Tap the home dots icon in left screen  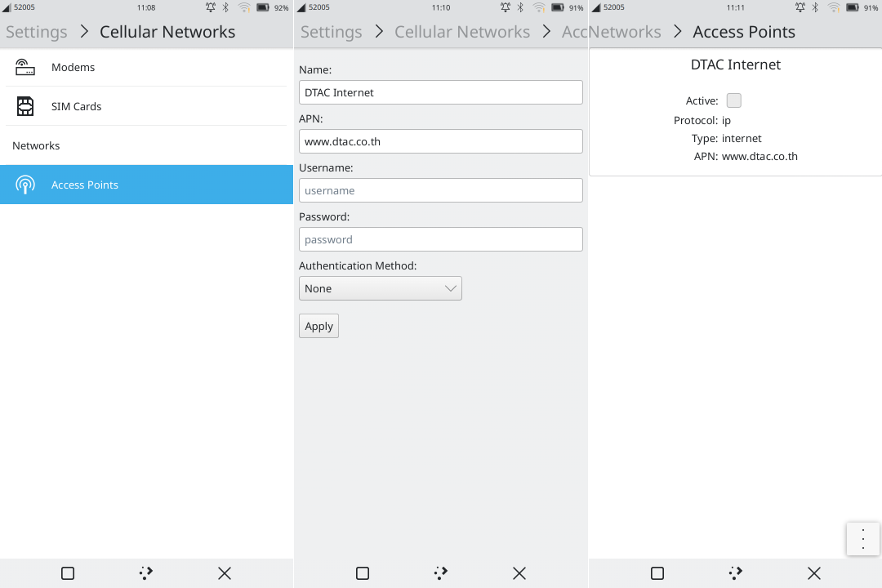(145, 573)
